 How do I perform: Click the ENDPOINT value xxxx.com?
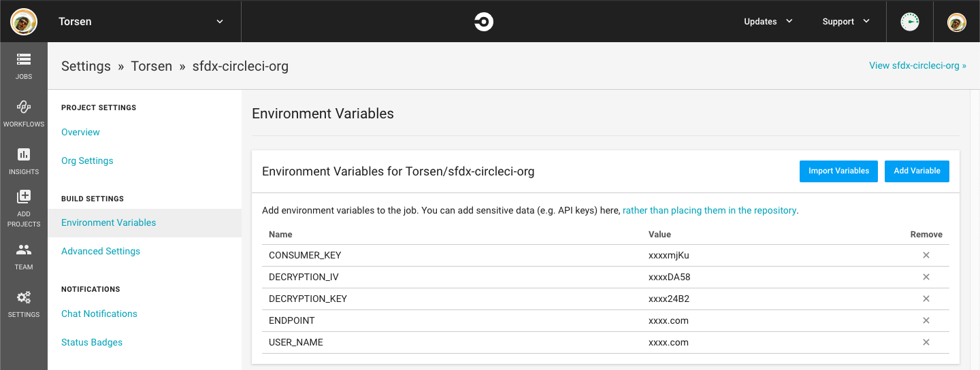(x=668, y=321)
